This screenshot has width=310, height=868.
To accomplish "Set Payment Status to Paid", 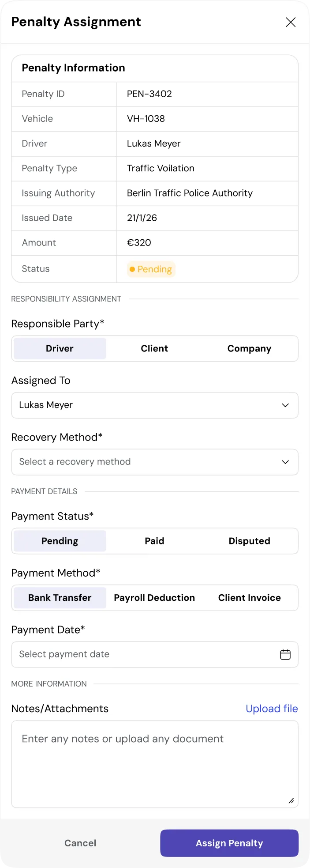I will 154,541.
